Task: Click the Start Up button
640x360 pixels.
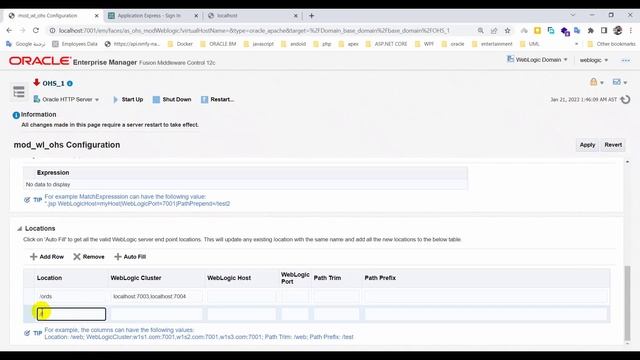Action: coord(128,99)
